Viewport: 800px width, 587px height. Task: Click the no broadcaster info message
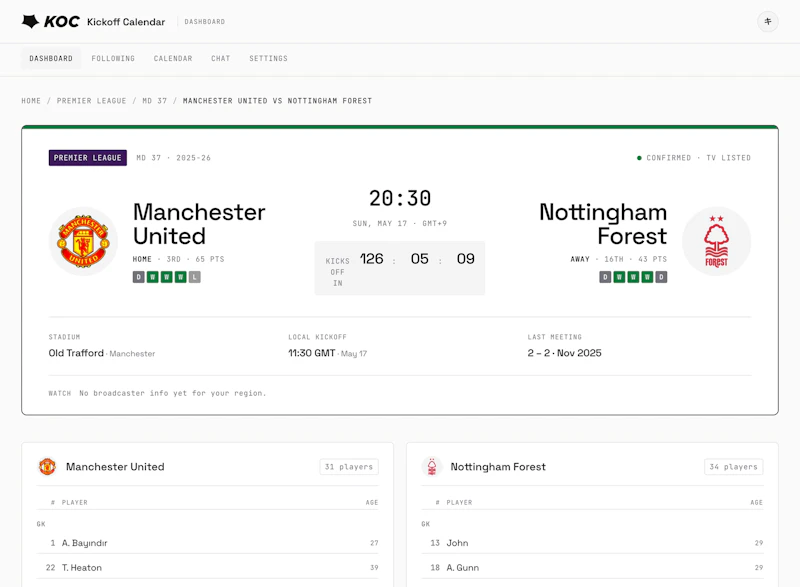[172, 393]
